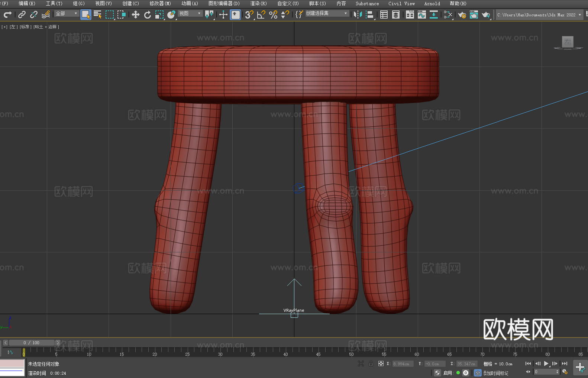
Task: Click the [+] viewport menu label
Action: coord(4,27)
